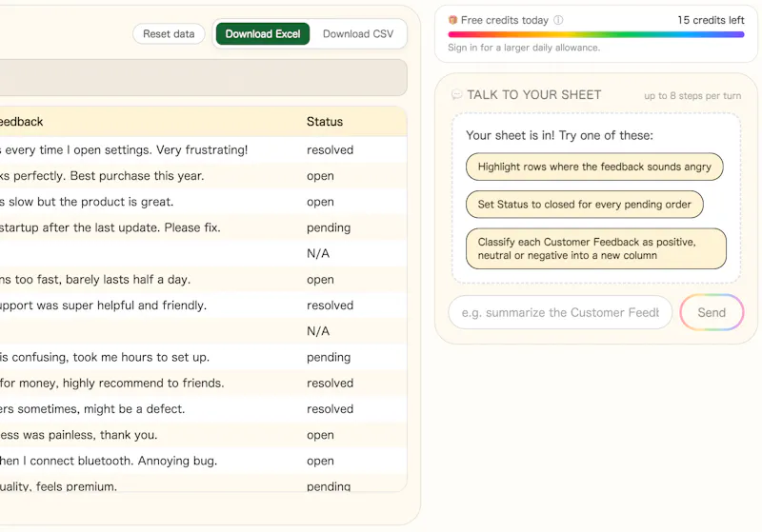Click the 'barely lasts half a day' feedback cell
762x532 pixels.
click(x=94, y=280)
